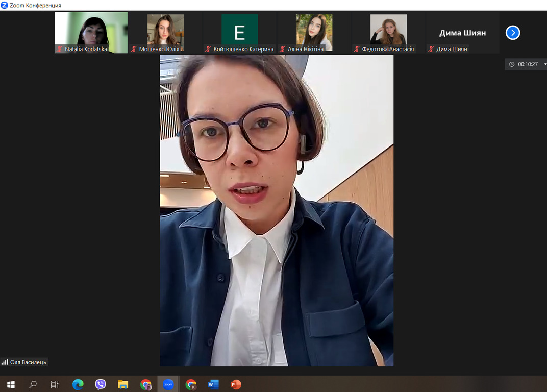Expand the dropdown arrow beside the meeting timer
The height and width of the screenshot is (392, 547).
[x=545, y=64]
